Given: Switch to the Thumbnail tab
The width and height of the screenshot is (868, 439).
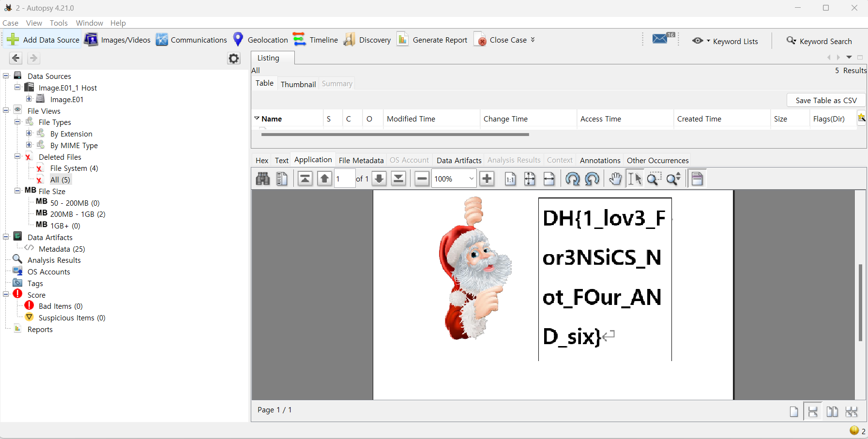Looking at the screenshot, I should pos(298,84).
